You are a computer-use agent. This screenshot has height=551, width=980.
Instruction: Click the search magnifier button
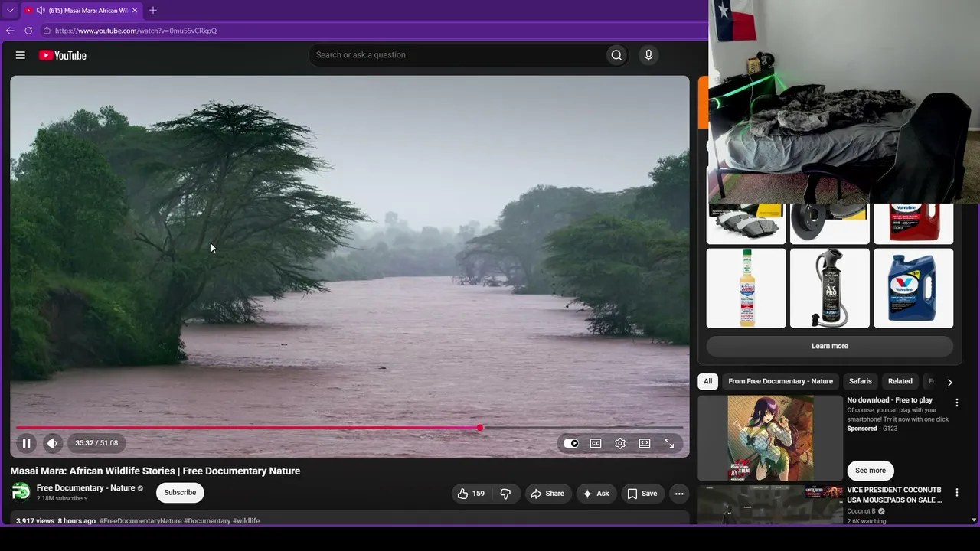616,55
